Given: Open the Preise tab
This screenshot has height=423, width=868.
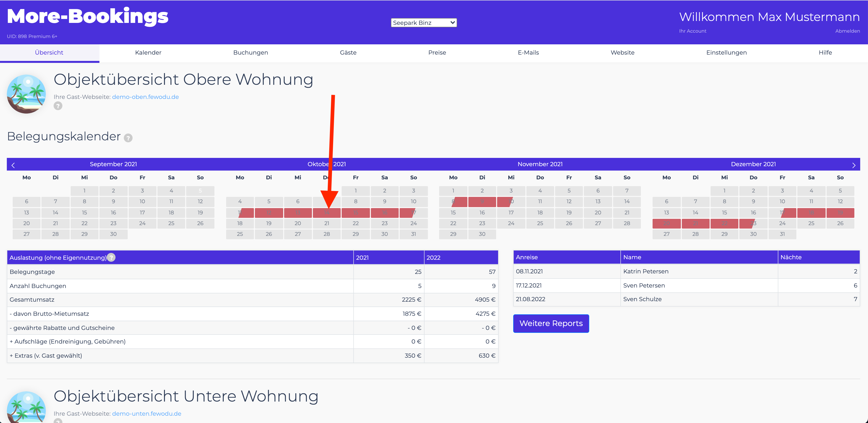Looking at the screenshot, I should (437, 53).
